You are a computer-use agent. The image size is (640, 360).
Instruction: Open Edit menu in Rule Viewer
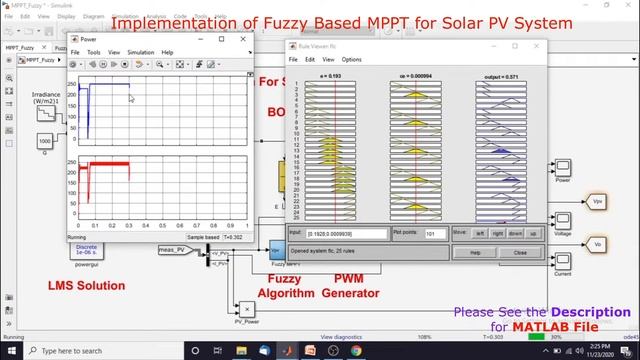(310, 60)
